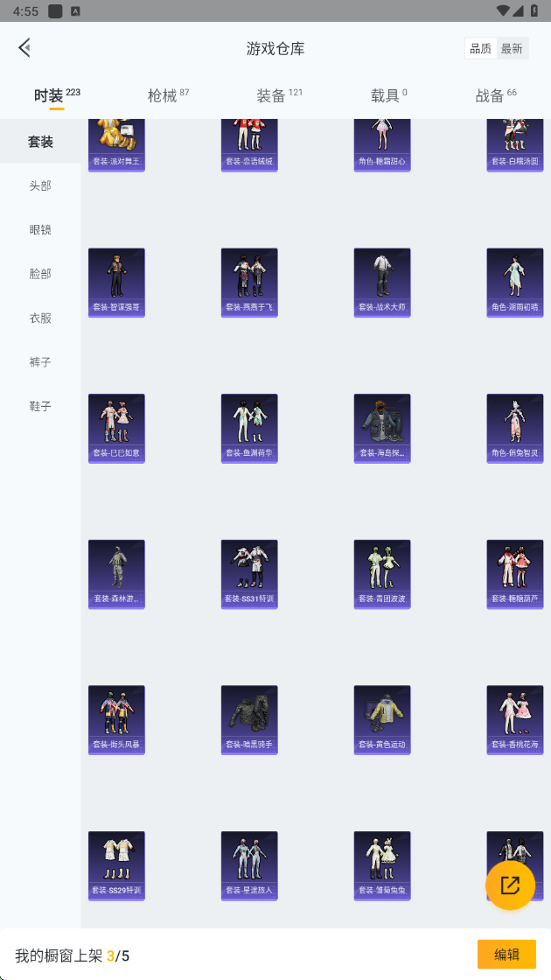Click the 编辑 button
This screenshot has width=551, height=980.
click(506, 955)
